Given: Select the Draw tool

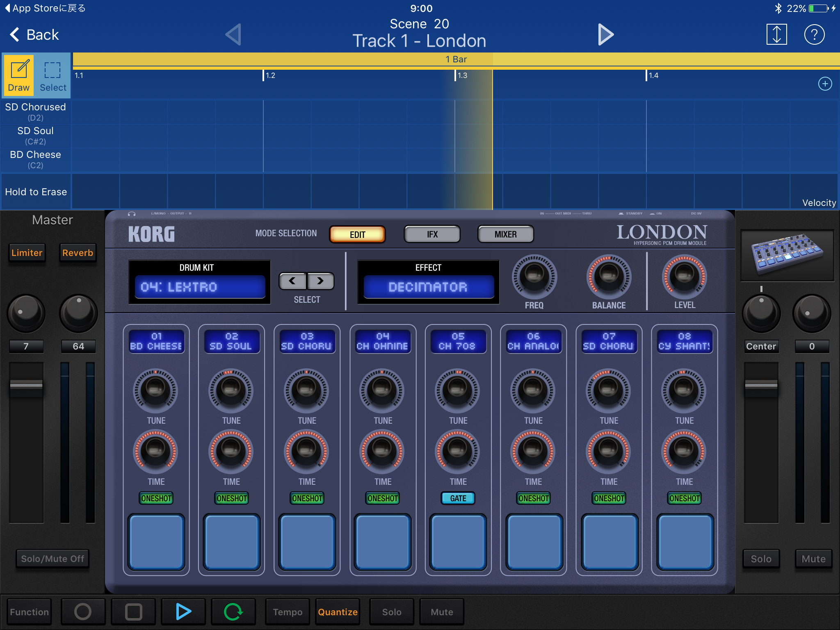Looking at the screenshot, I should [x=19, y=75].
